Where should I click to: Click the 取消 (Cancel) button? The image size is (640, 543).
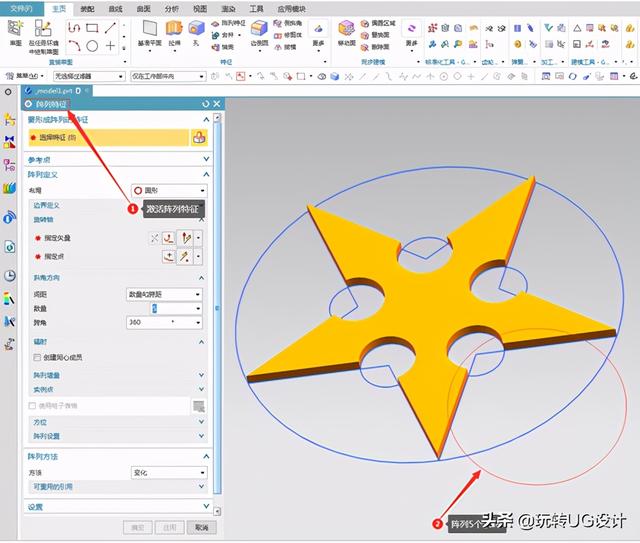[x=201, y=527]
